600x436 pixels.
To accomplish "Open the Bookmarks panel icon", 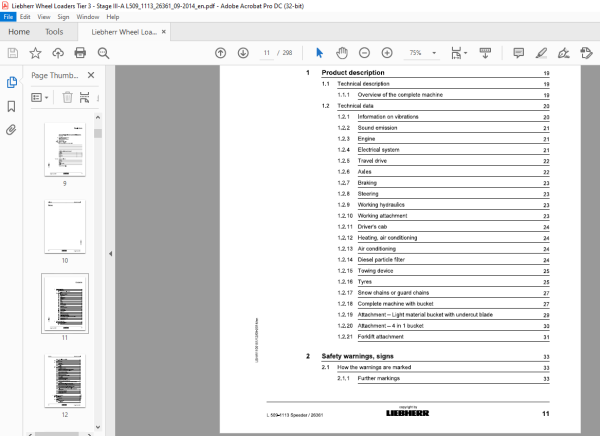I will click(x=11, y=106).
